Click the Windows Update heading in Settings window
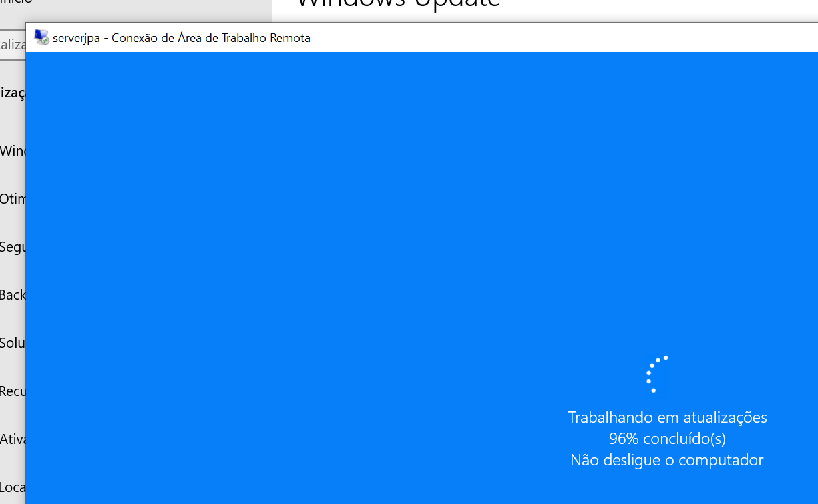This screenshot has width=818, height=504. click(x=398, y=4)
